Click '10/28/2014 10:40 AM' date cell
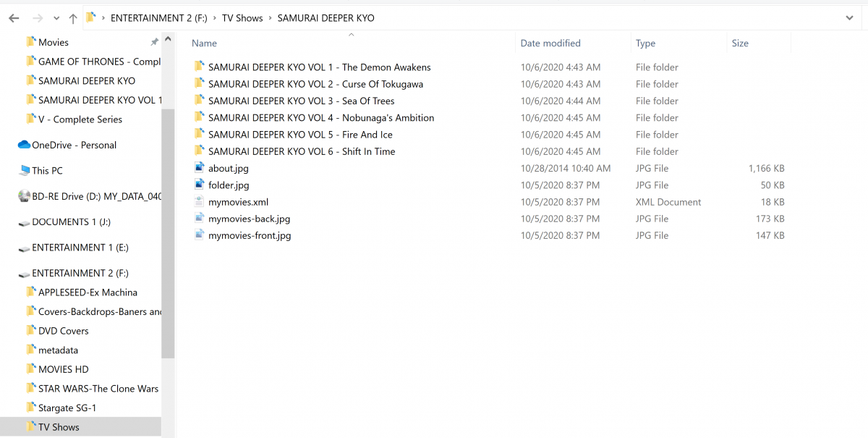 tap(566, 169)
